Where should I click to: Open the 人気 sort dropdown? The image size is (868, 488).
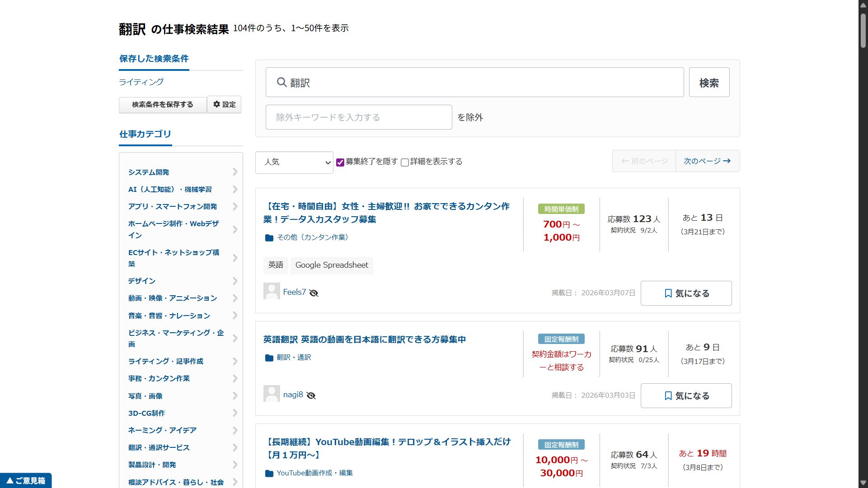click(294, 162)
